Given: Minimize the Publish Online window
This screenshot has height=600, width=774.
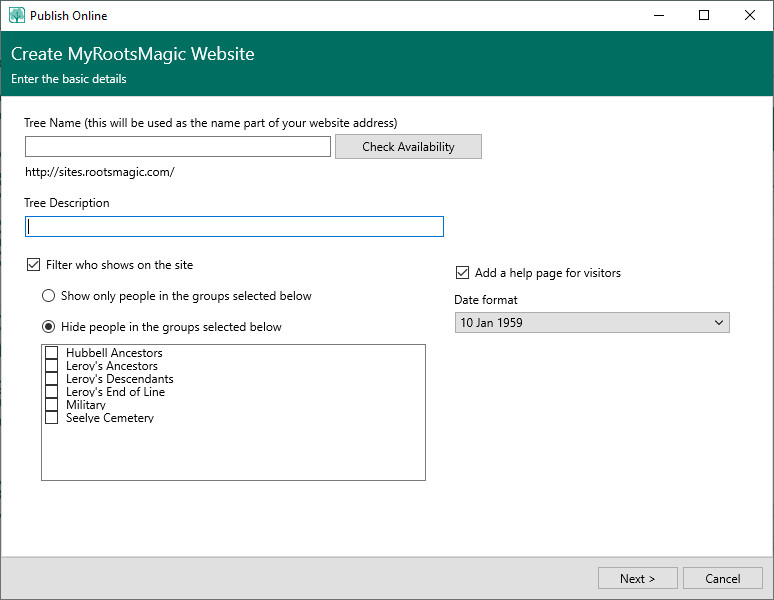Looking at the screenshot, I should tap(658, 15).
